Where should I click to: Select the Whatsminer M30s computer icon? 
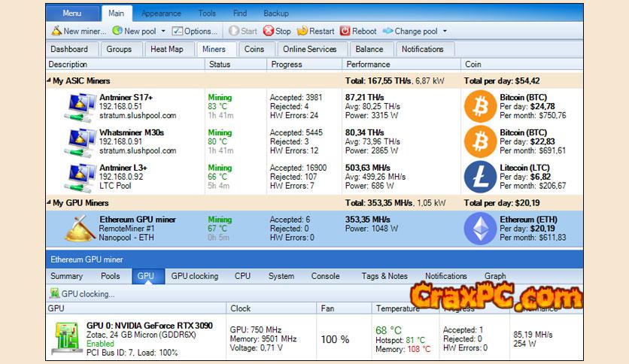point(81,142)
